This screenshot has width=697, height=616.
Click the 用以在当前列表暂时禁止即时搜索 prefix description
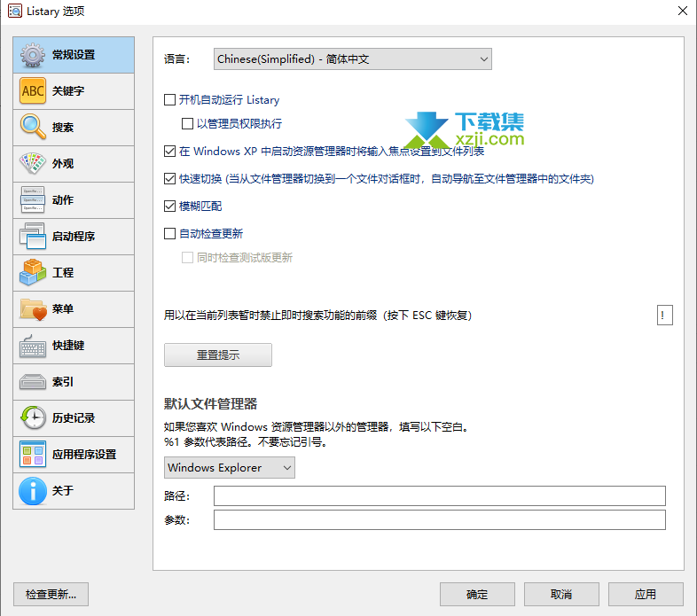point(317,316)
